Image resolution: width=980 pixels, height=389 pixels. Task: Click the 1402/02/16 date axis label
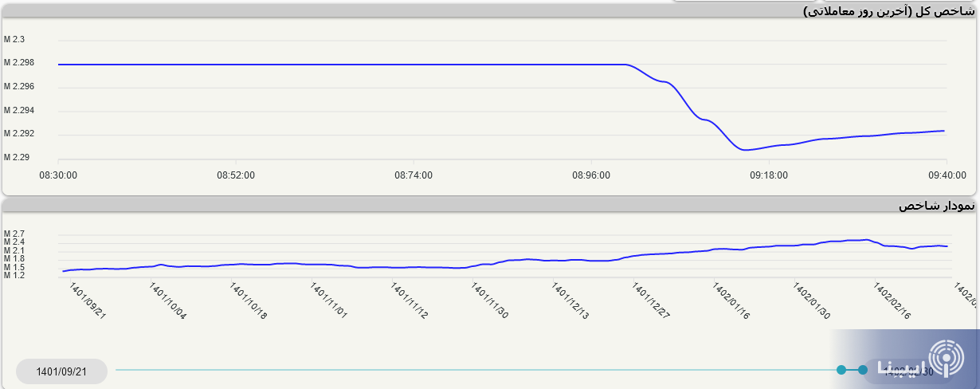pos(892,301)
